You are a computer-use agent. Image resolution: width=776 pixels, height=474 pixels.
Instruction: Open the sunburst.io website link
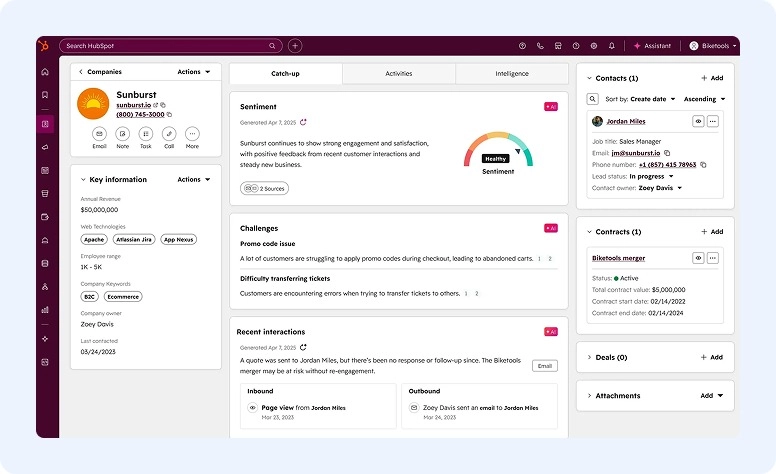point(134,105)
